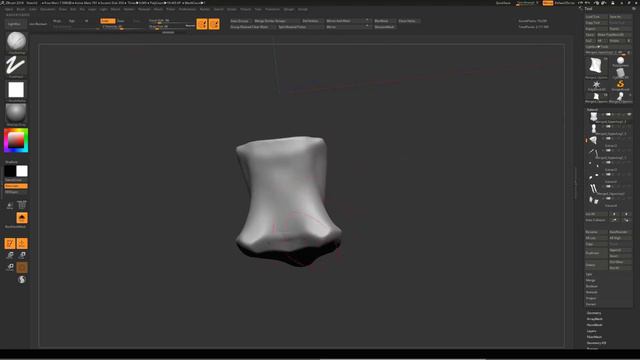640x360 pixels.
Task: Toggle the M material channel button
Action: 87,21
